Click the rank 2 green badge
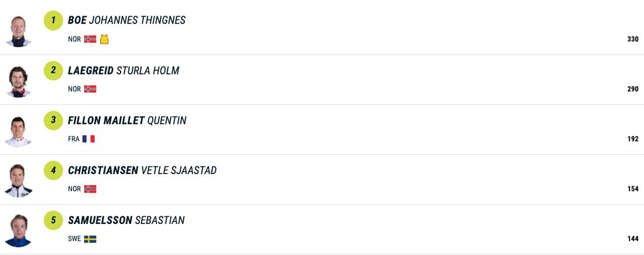This screenshot has height=255, width=644. (53, 71)
